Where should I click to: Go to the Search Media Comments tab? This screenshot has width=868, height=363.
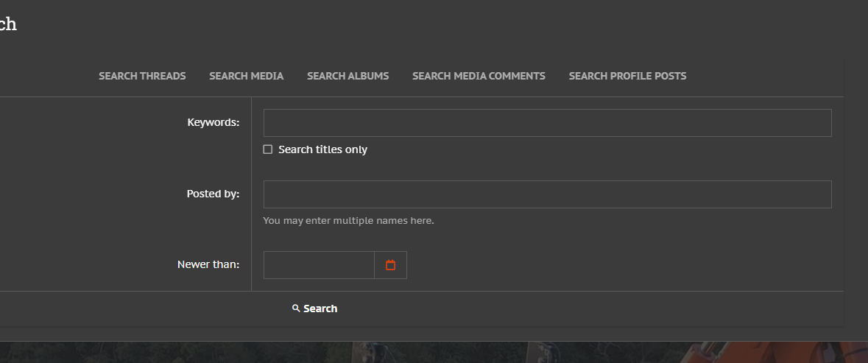[x=479, y=76]
